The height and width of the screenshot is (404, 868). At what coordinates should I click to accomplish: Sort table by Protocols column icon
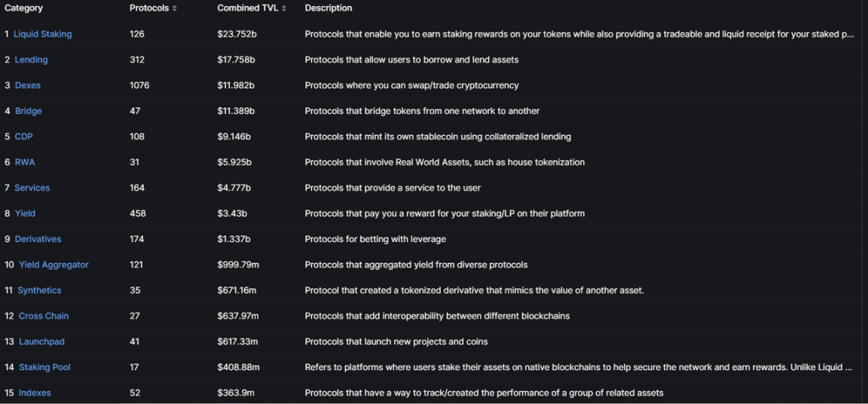click(175, 8)
